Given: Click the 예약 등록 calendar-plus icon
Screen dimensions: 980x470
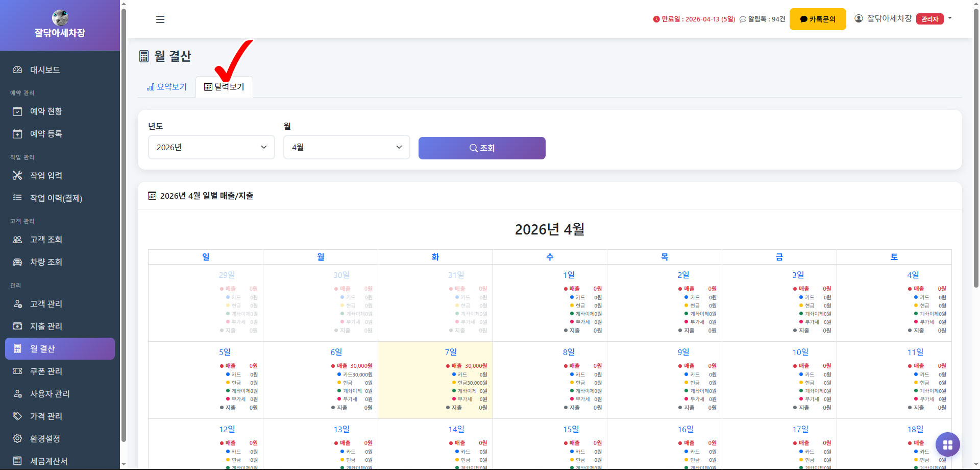Looking at the screenshot, I should (x=17, y=134).
